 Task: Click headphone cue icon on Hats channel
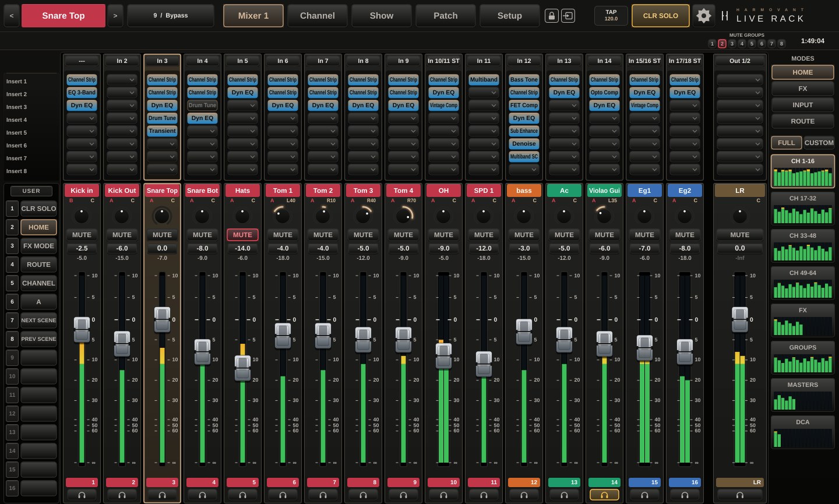(x=242, y=495)
